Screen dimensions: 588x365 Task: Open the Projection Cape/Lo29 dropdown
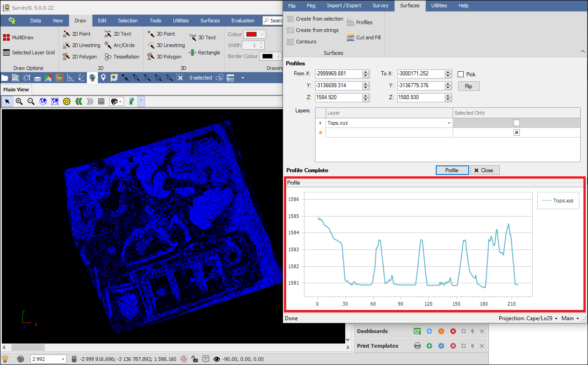tap(528, 318)
